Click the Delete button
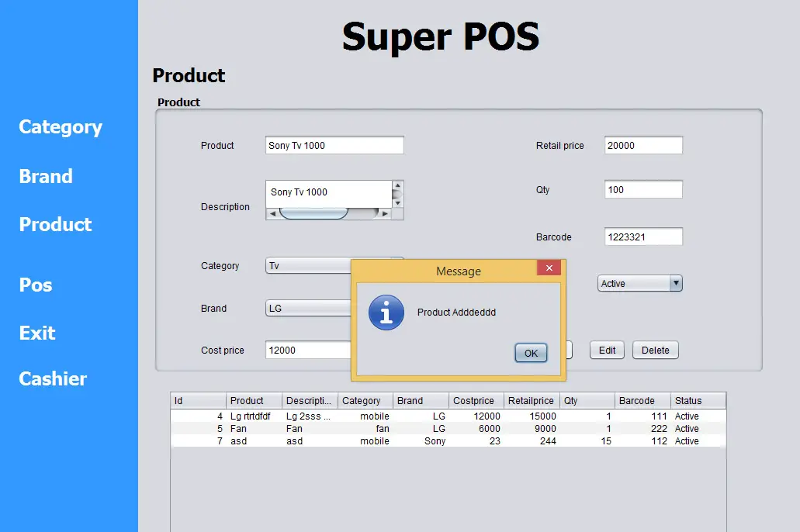800x532 pixels. click(655, 350)
